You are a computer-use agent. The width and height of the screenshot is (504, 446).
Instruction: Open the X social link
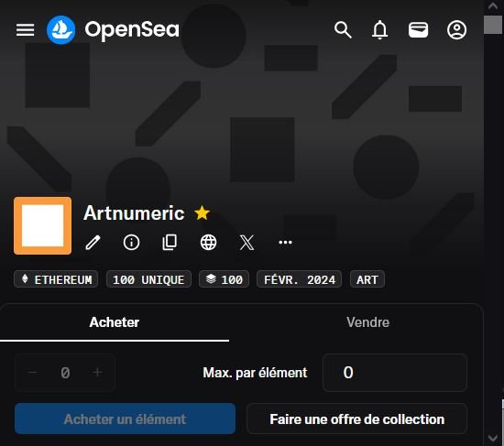[x=247, y=243]
